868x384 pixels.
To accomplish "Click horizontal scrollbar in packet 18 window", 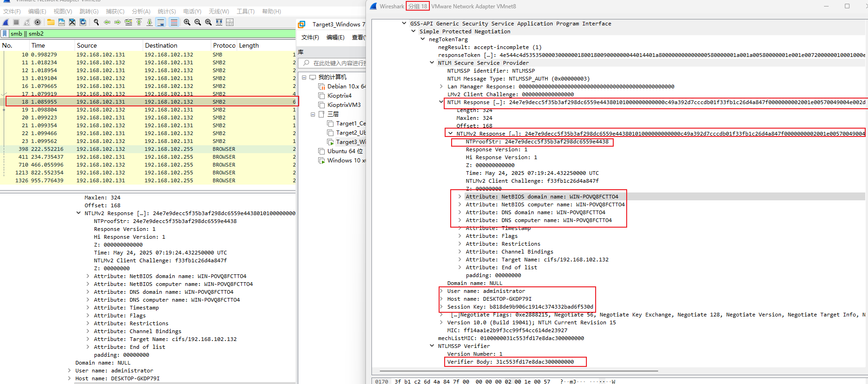I will click(519, 371).
